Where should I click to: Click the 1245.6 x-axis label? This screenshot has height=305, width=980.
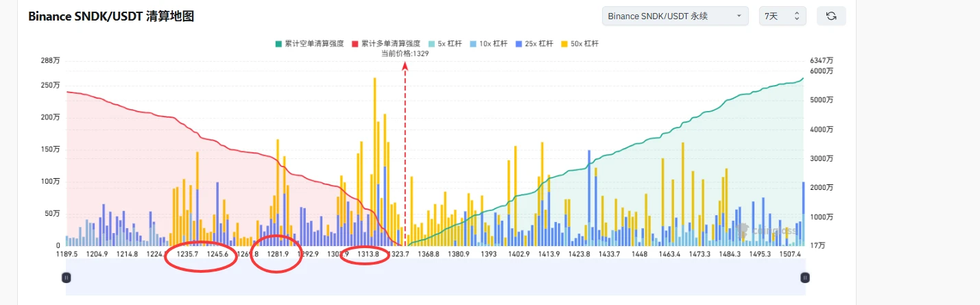[x=217, y=254]
